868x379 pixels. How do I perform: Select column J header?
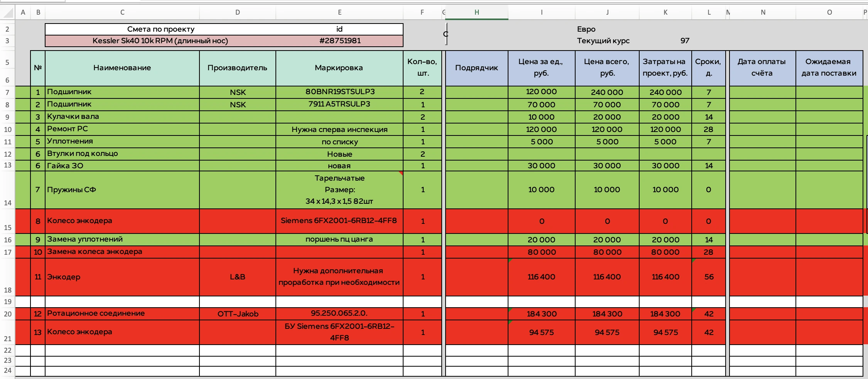607,12
